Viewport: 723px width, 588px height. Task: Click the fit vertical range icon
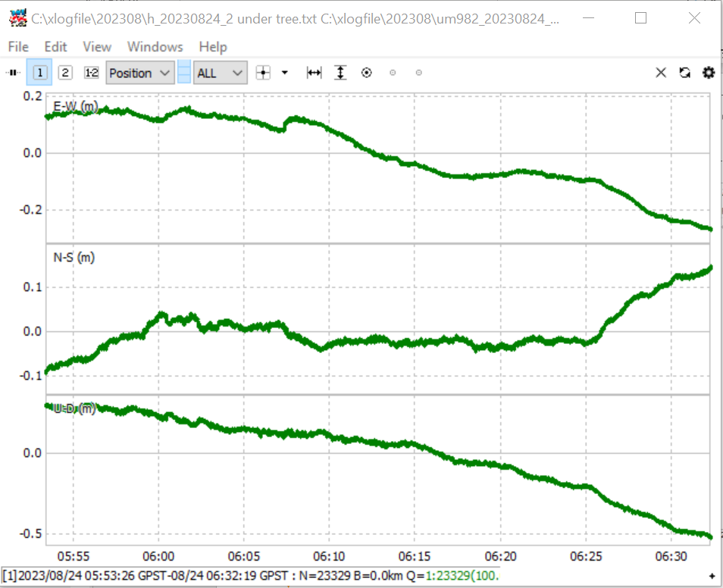point(340,73)
